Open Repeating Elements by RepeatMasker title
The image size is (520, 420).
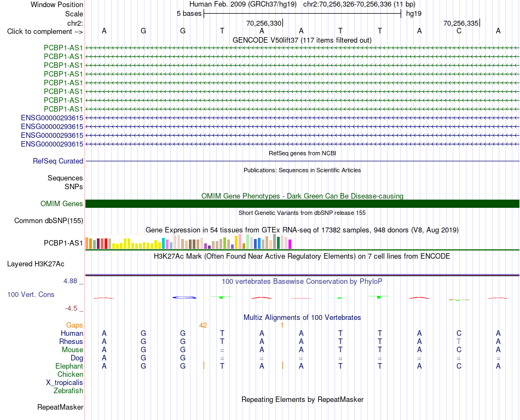click(x=302, y=399)
